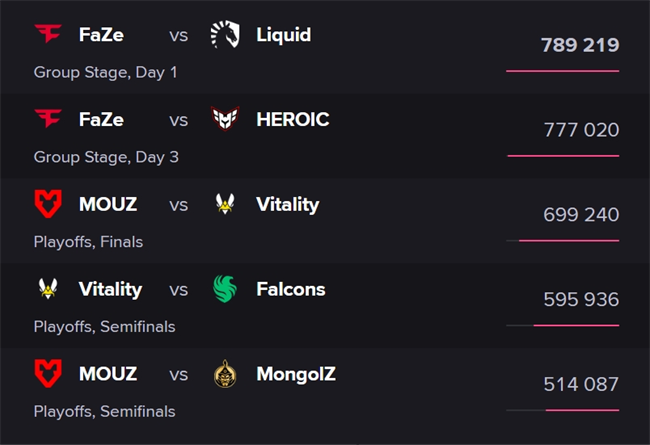Viewport: 650px width, 445px height.
Task: Select the Group Stage, Day 1 label
Action: click(x=105, y=72)
